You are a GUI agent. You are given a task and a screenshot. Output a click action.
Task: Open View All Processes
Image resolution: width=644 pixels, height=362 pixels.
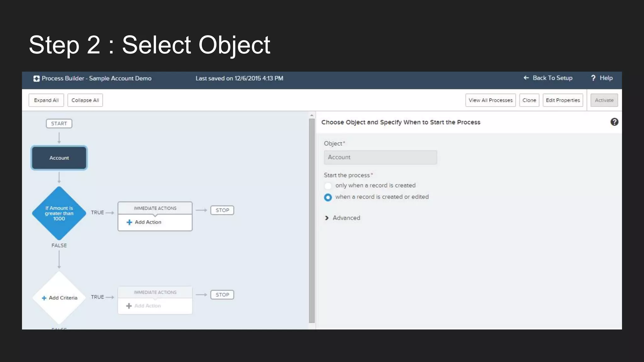(x=491, y=100)
